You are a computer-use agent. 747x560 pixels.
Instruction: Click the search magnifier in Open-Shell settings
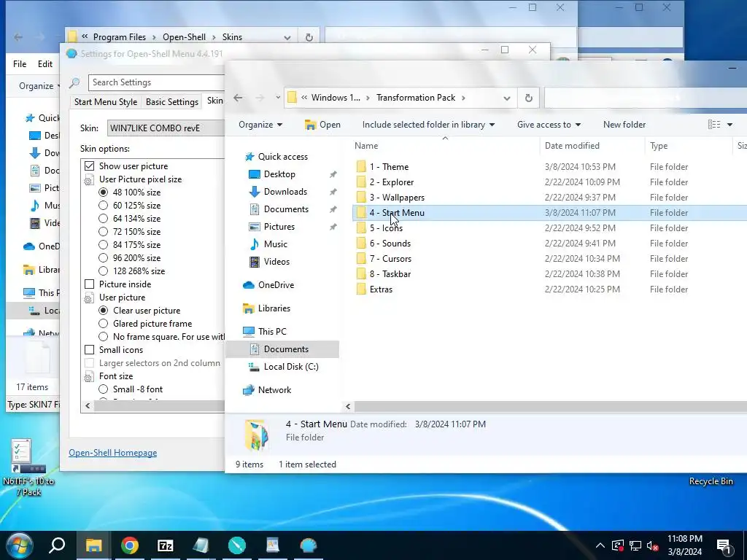tap(75, 83)
